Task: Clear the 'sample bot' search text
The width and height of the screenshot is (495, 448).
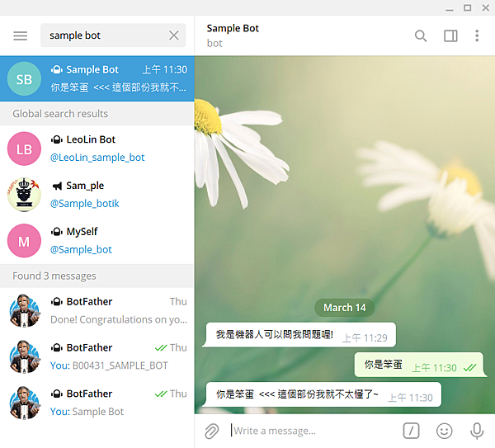Action: tap(174, 35)
